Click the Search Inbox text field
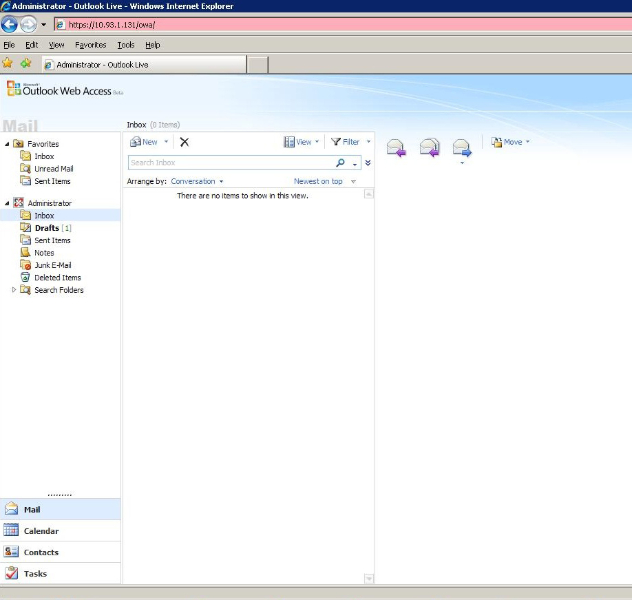The width and height of the screenshot is (632, 600). (x=230, y=163)
